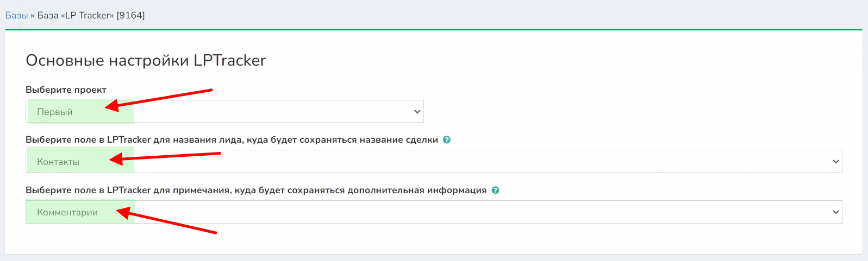Click the label about saving additional information

pos(255,190)
